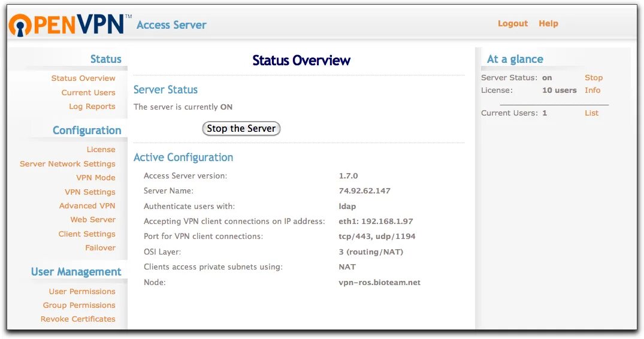Click the OpenVPN logo
Viewport: 644px width, 339px height.
(70, 24)
